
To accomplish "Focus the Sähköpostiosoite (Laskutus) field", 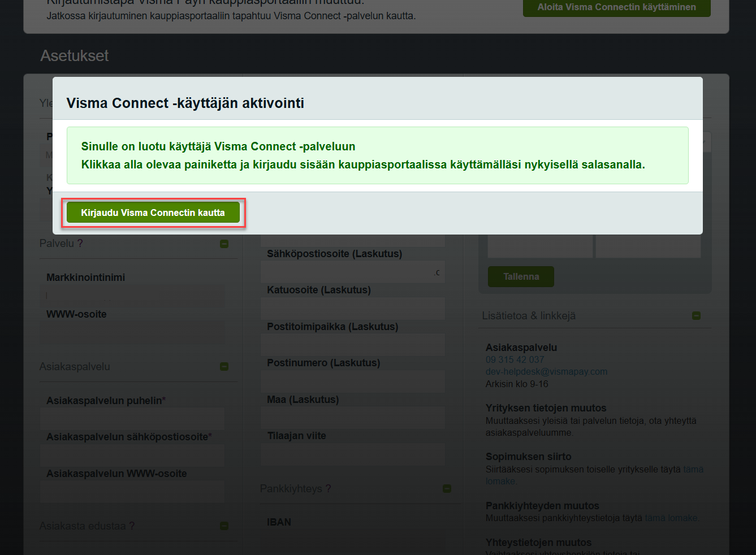I will [353, 272].
